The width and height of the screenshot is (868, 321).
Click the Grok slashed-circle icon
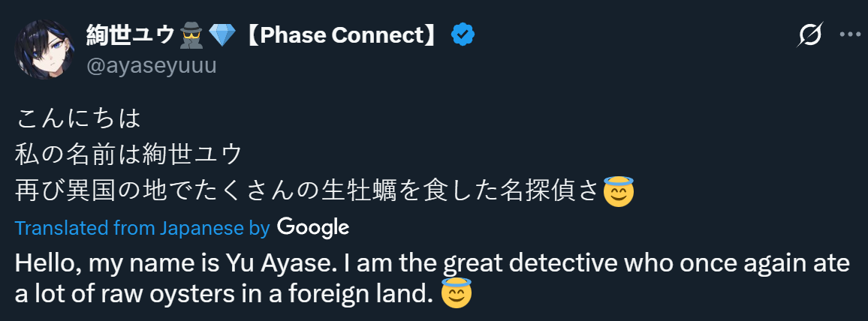(x=811, y=34)
